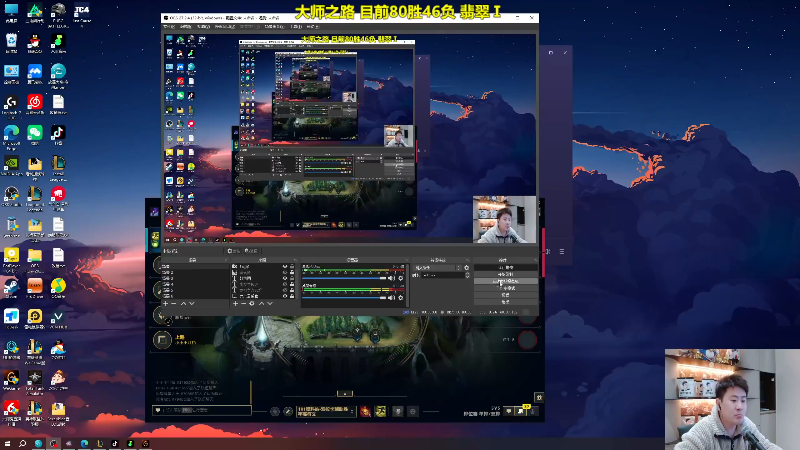Click webcam overlay in OBS preview

click(x=505, y=219)
